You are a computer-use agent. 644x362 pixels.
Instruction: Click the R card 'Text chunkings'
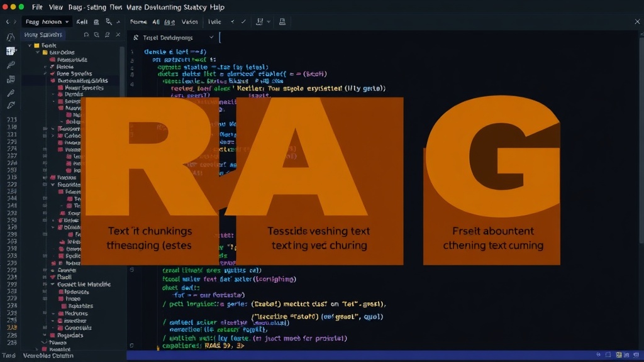pyautogui.click(x=150, y=181)
